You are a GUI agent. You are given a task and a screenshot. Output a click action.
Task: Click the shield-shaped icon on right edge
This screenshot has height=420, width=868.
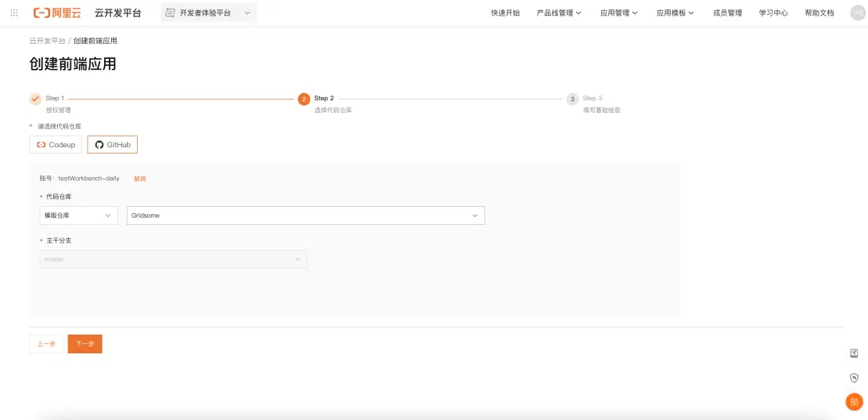(854, 378)
